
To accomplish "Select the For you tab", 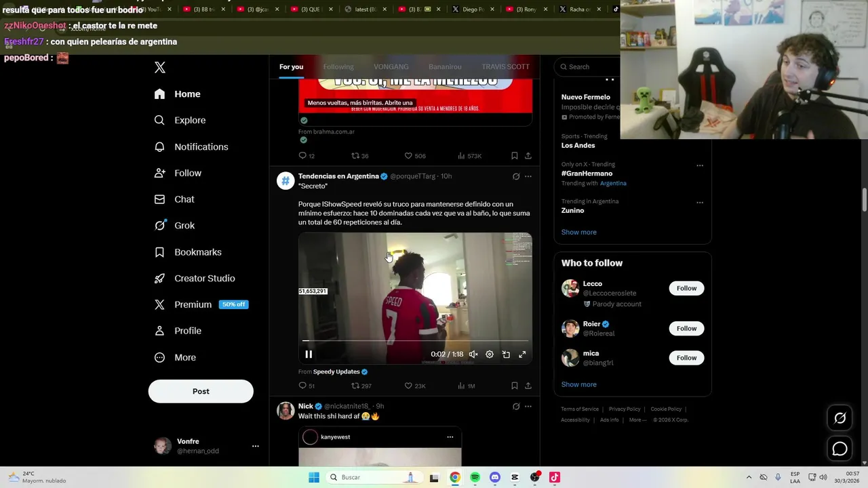I will 291,66.
